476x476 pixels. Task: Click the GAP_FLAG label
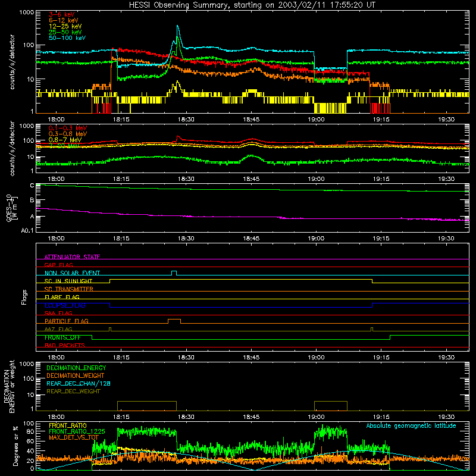tap(58, 265)
